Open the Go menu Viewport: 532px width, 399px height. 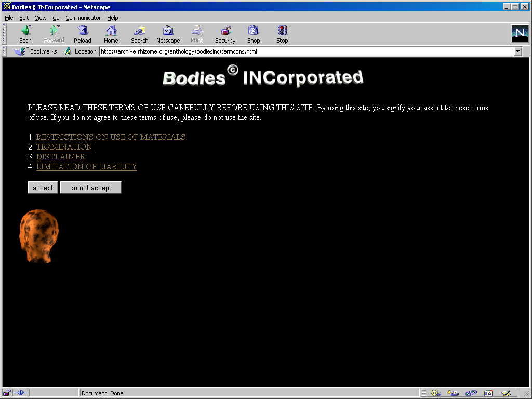pyautogui.click(x=56, y=18)
